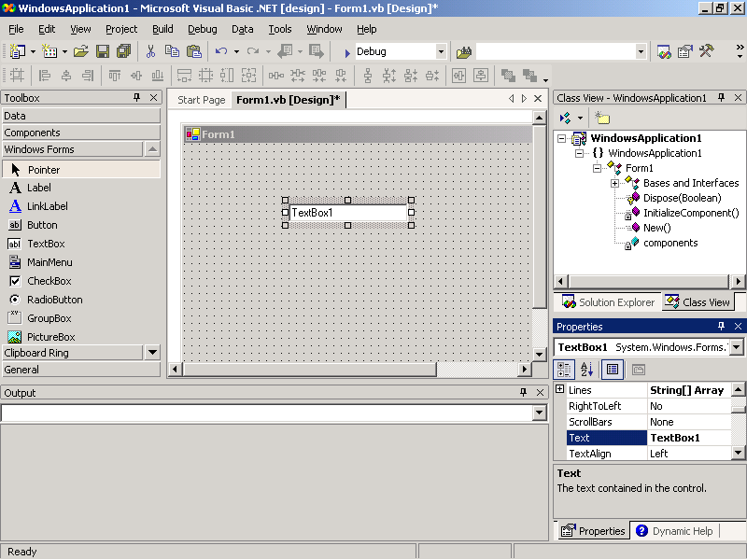Click the Paste clipboard icon
747x560 pixels.
[194, 51]
